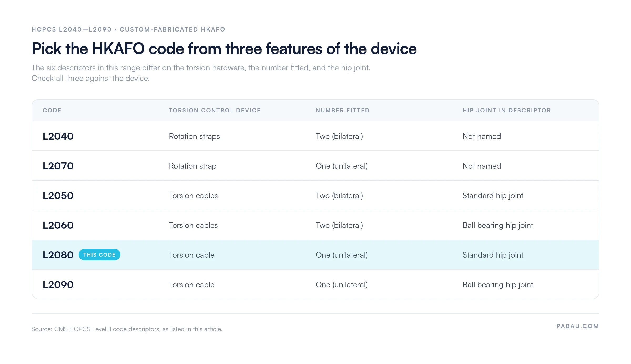The image size is (631, 364).
Task: Click the PABAU.COM footer link
Action: point(578,326)
